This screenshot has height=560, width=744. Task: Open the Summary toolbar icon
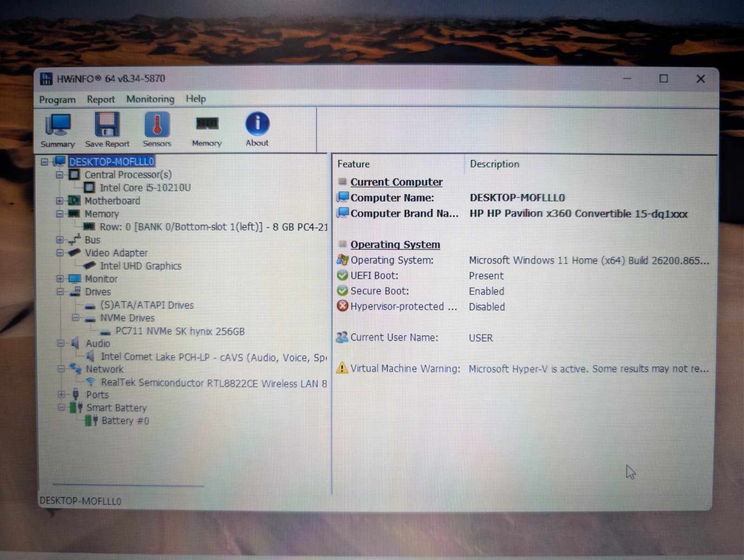coord(58,131)
